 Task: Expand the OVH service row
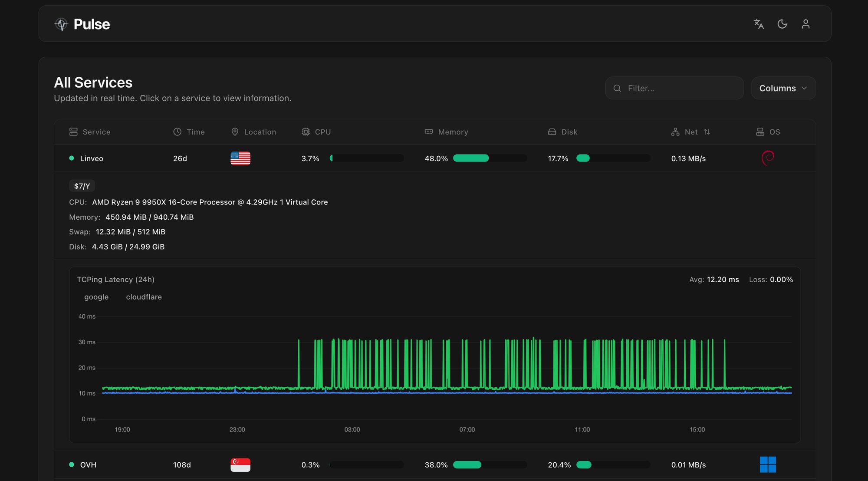[88, 465]
